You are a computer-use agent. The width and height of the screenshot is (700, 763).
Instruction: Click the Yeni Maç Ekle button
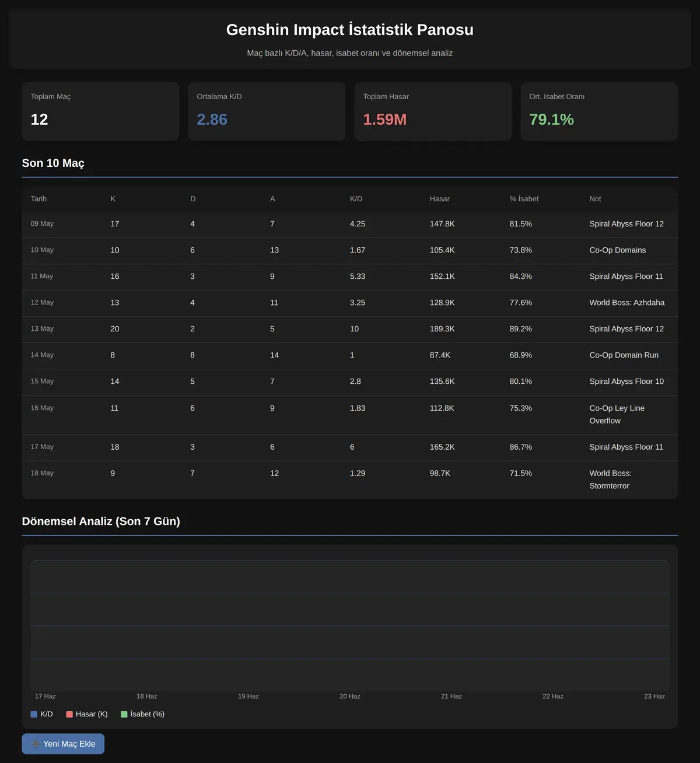[x=63, y=744]
